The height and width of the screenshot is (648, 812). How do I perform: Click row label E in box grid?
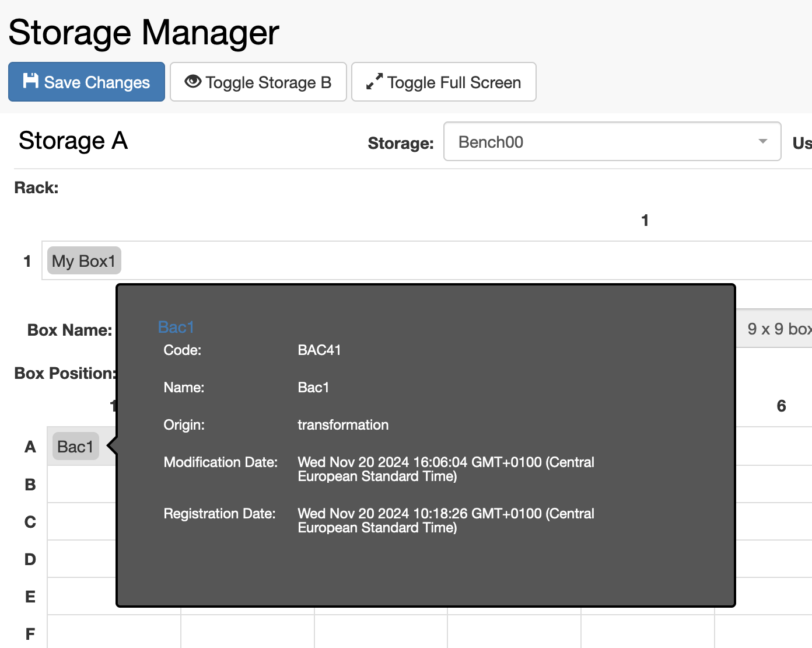pyautogui.click(x=30, y=597)
